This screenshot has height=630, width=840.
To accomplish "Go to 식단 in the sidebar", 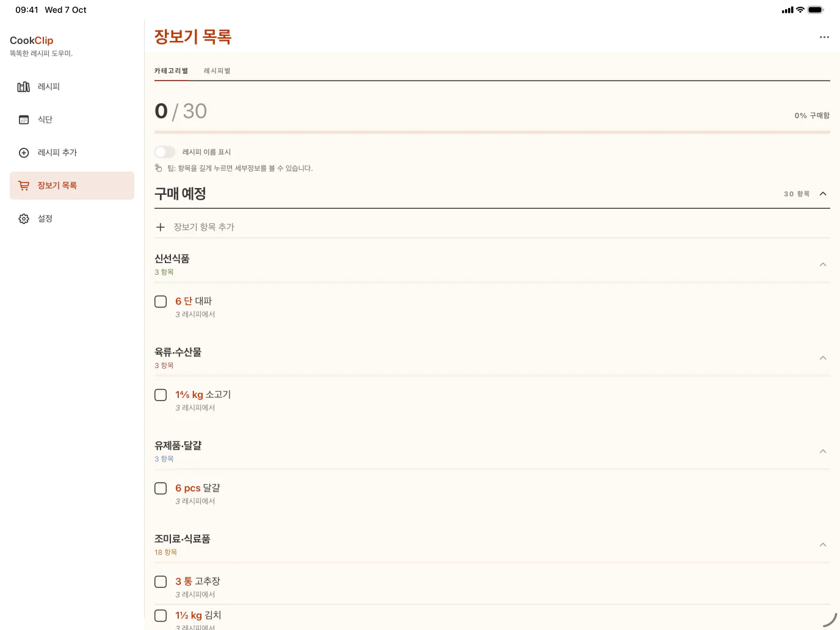I will tap(72, 120).
